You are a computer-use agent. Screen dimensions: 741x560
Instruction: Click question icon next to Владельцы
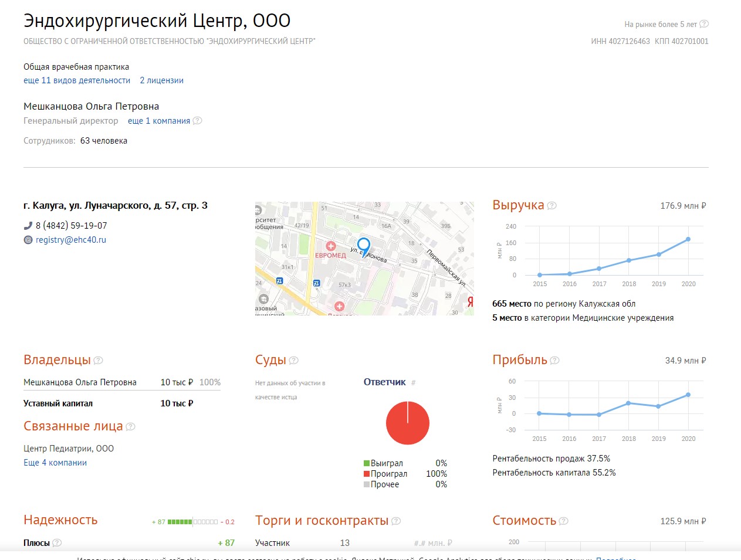pos(98,361)
